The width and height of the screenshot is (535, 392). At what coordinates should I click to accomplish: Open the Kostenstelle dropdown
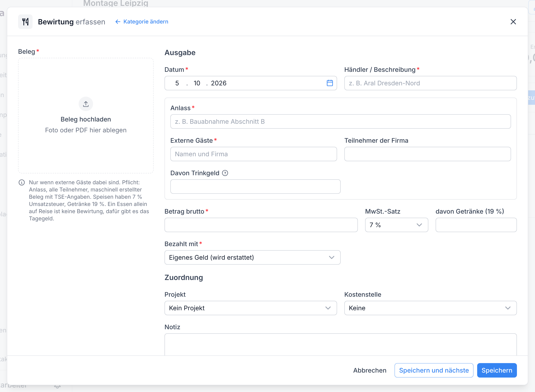tap(430, 308)
